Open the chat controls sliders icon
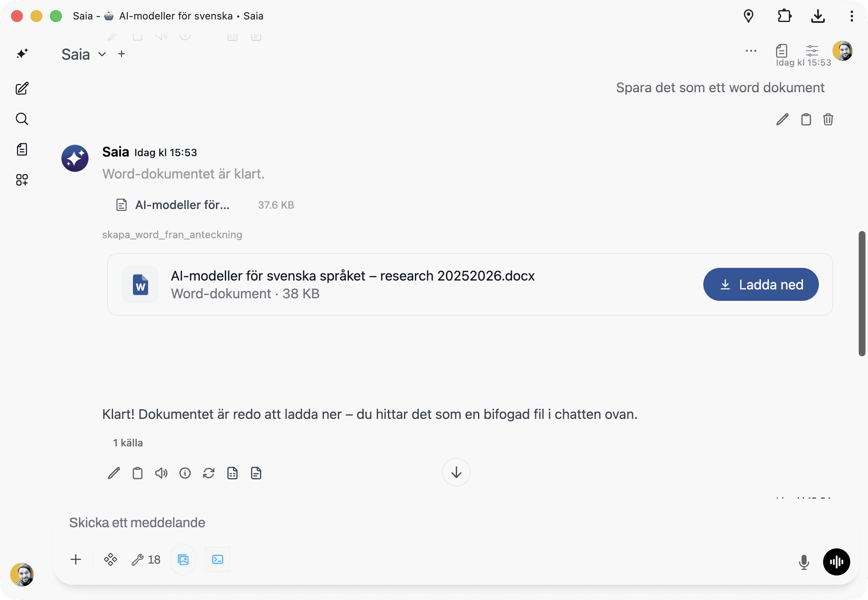Viewport: 868px width, 600px height. (812, 51)
